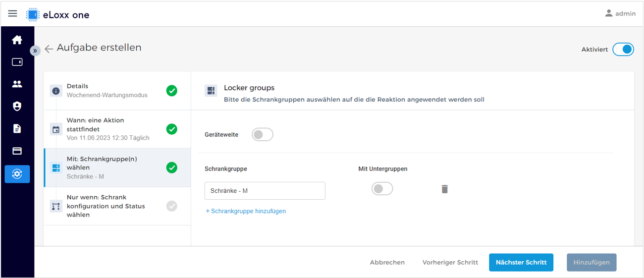
Task: Click the Locker groups title text
Action: [249, 88]
